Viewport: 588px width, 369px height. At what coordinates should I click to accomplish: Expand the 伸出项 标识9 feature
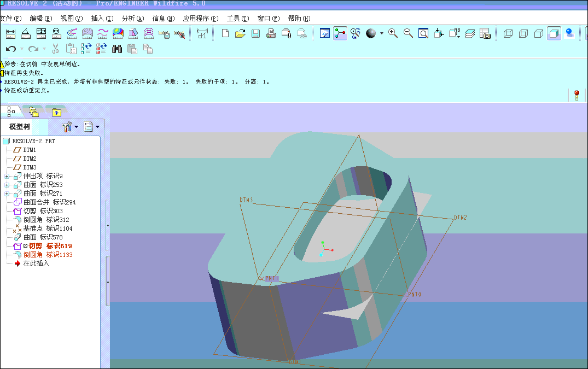point(7,176)
